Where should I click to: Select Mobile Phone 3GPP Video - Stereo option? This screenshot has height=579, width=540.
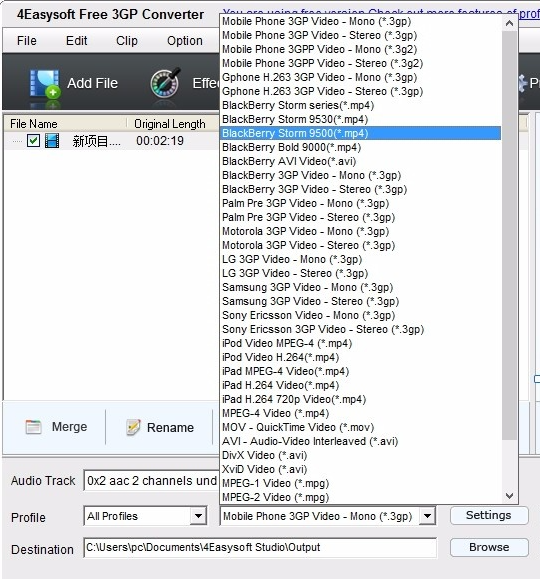(x=360, y=64)
